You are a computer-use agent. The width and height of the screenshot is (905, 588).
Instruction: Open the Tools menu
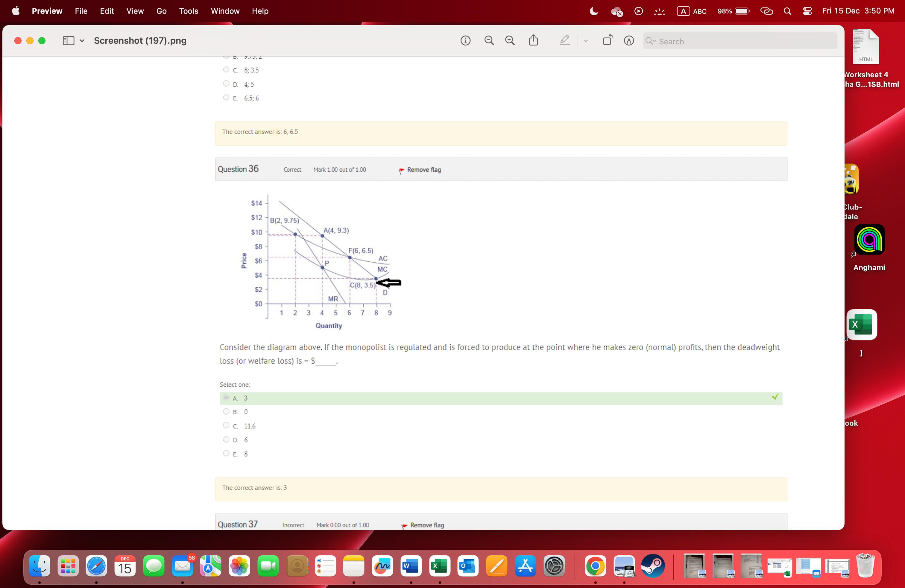click(x=189, y=11)
